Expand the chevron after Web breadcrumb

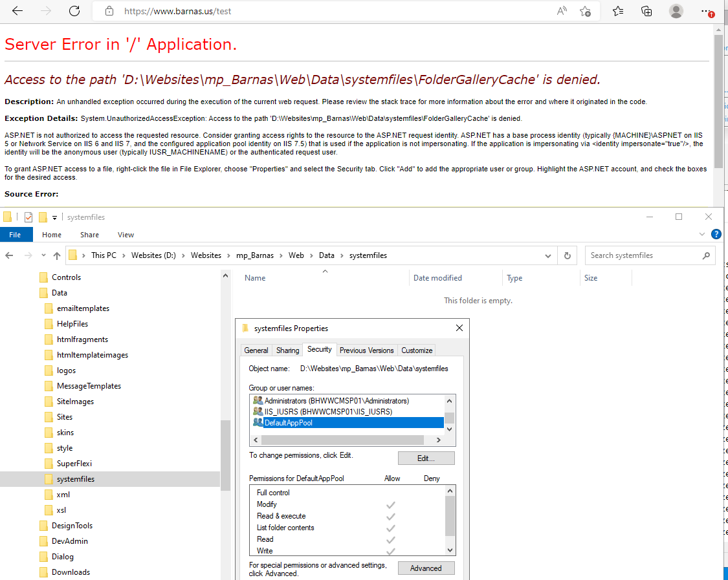tap(311, 255)
